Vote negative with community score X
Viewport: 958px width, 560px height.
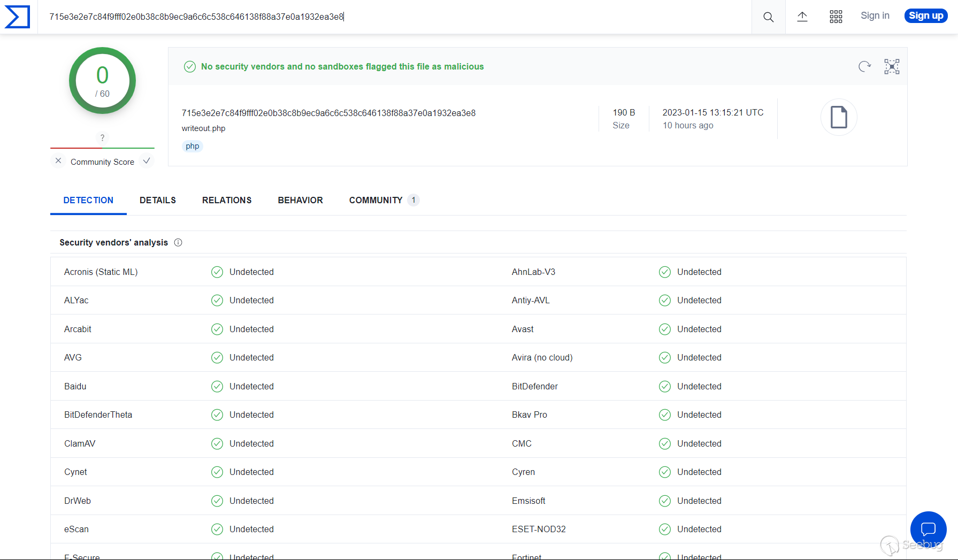click(58, 161)
